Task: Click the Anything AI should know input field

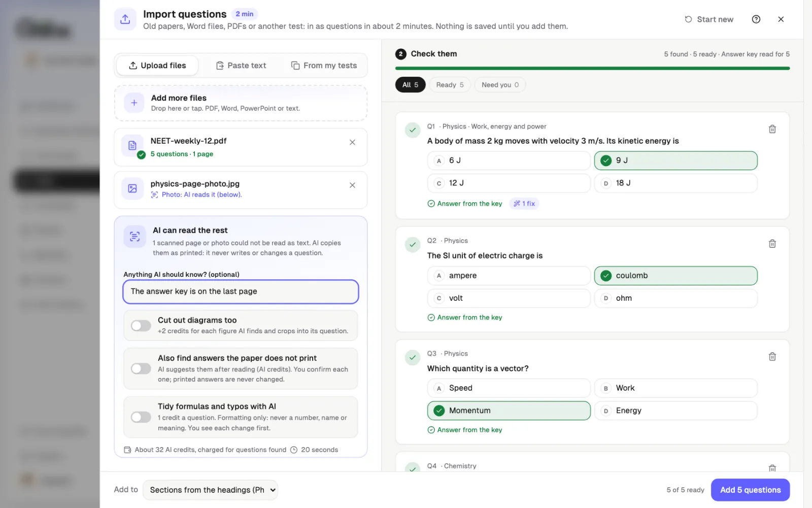Action: pyautogui.click(x=241, y=292)
